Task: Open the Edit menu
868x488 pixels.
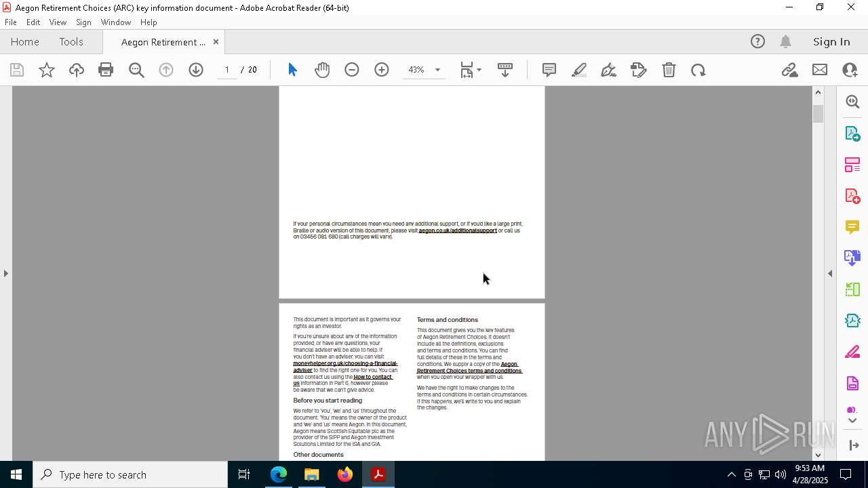Action: click(33, 22)
